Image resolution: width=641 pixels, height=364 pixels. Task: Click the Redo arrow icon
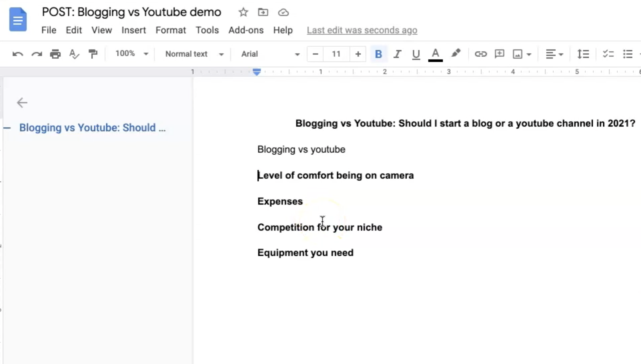pyautogui.click(x=37, y=54)
